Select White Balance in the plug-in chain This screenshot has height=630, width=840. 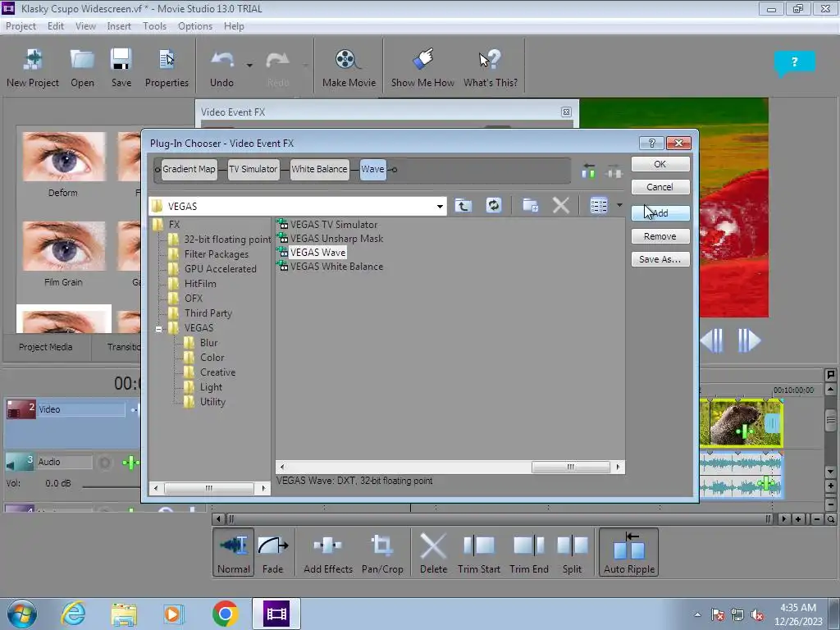coord(319,169)
